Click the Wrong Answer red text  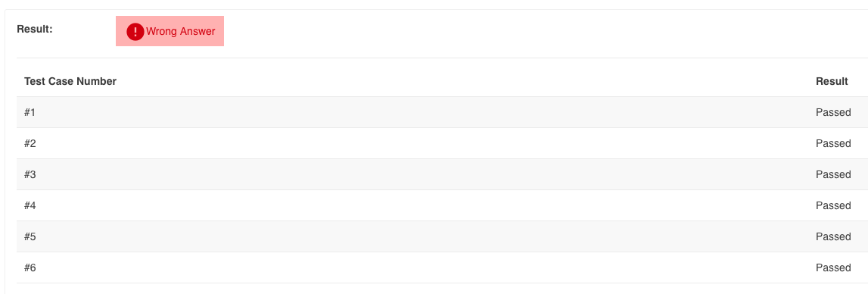180,32
